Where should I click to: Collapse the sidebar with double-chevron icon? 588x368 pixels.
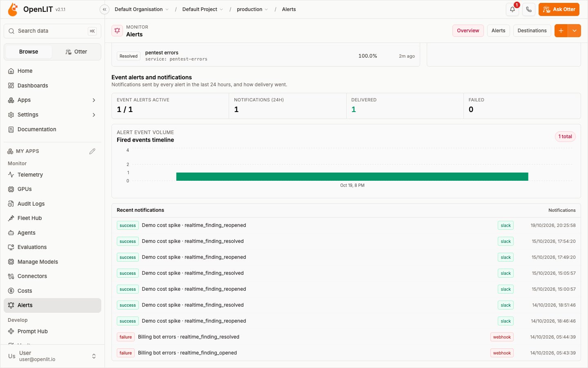(105, 9)
